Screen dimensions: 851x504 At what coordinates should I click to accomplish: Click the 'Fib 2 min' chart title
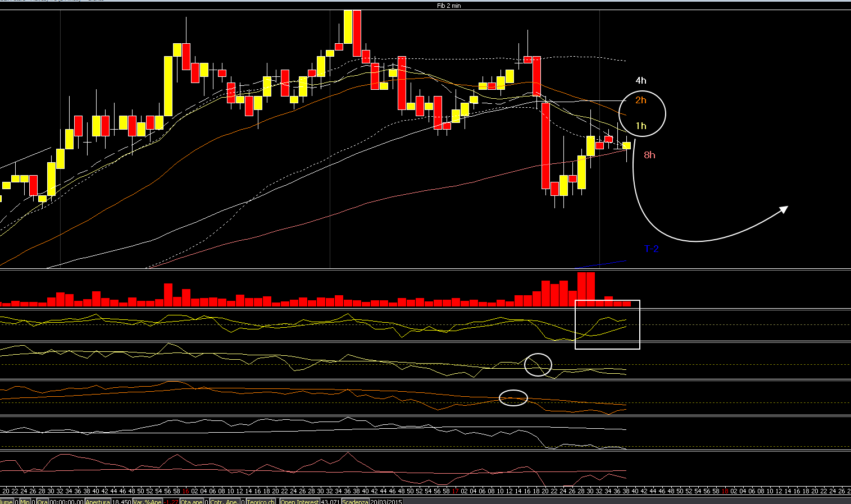(449, 6)
